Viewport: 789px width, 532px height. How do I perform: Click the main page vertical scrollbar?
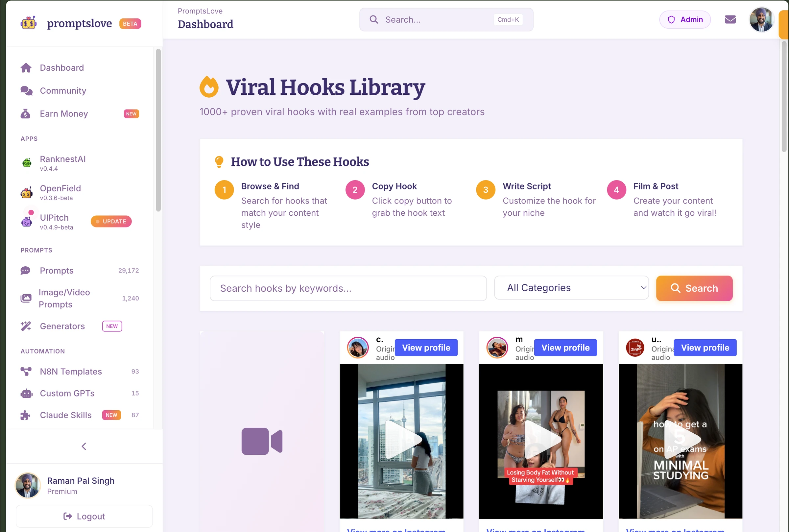pos(784,96)
